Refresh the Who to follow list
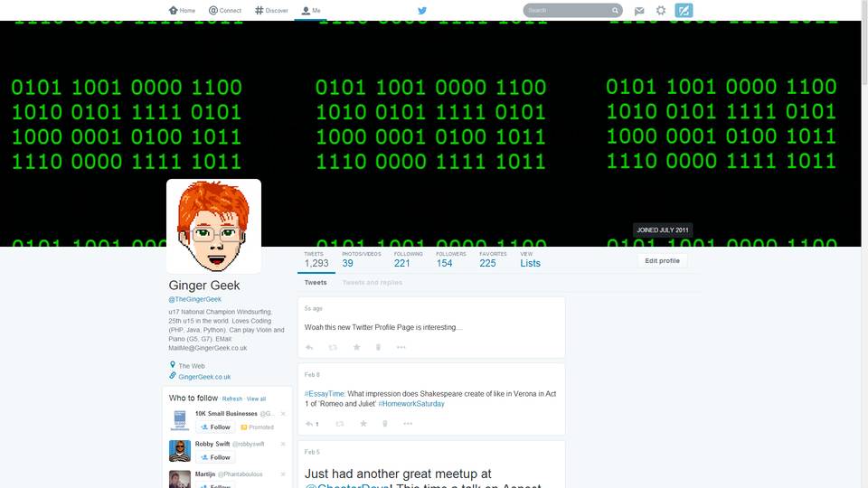The width and height of the screenshot is (868, 488). (x=232, y=399)
